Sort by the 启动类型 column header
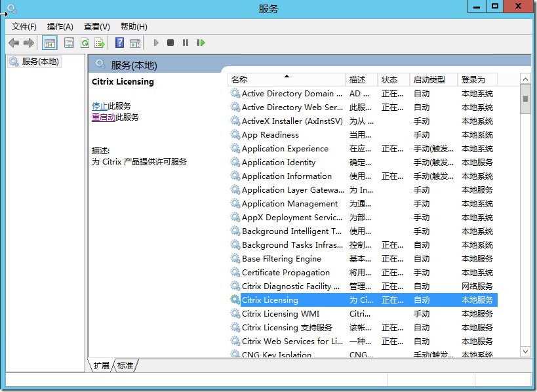This screenshot has height=392, width=537. 433,80
